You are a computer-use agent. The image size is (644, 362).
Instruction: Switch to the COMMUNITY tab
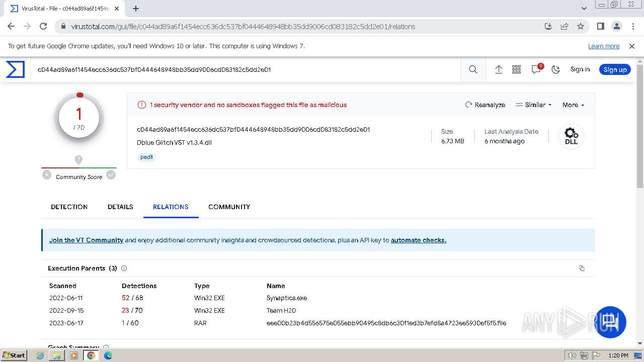[x=229, y=207]
